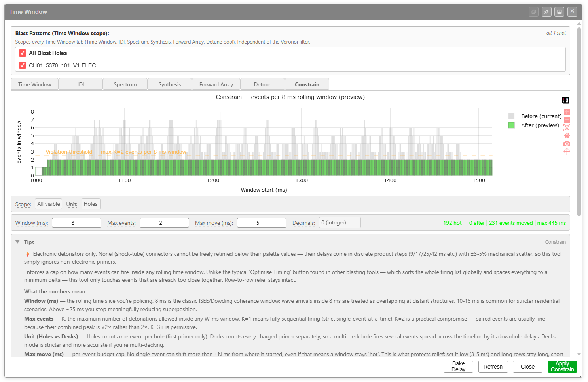Click the lightning bolt icon in Tips

pos(27,254)
